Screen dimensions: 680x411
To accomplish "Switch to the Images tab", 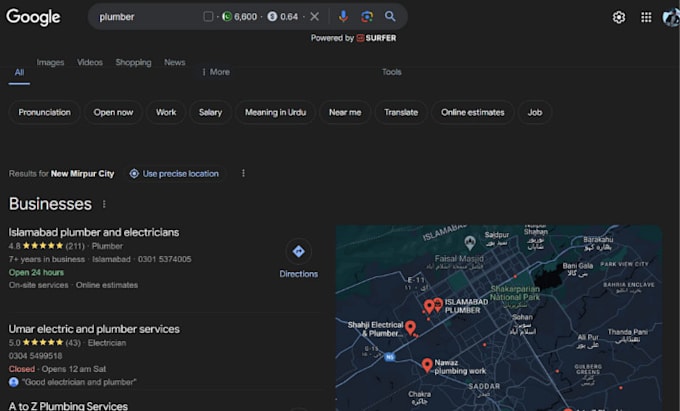I will (50, 62).
